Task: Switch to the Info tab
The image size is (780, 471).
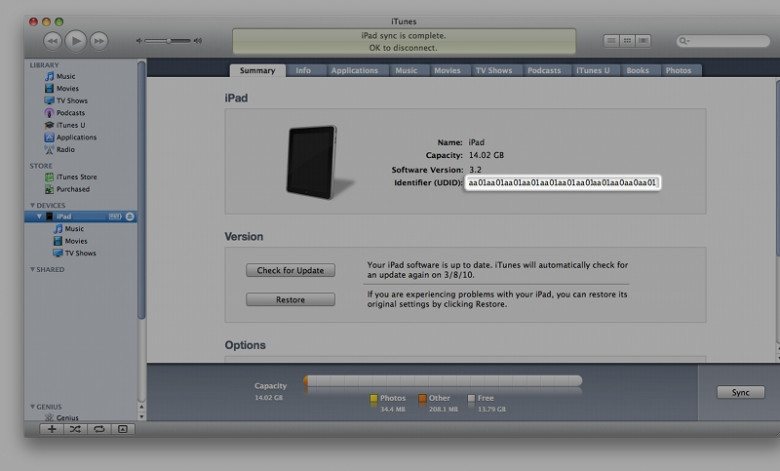Action: click(x=303, y=71)
